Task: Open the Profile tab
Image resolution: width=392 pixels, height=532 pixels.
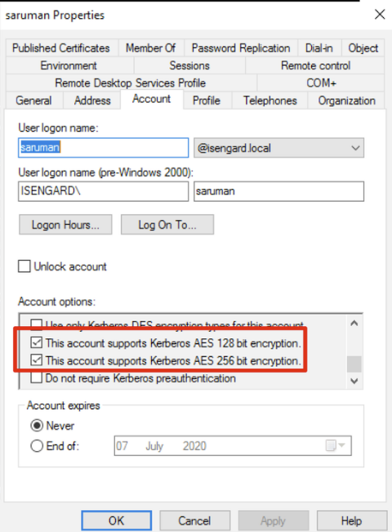Action: [207, 101]
